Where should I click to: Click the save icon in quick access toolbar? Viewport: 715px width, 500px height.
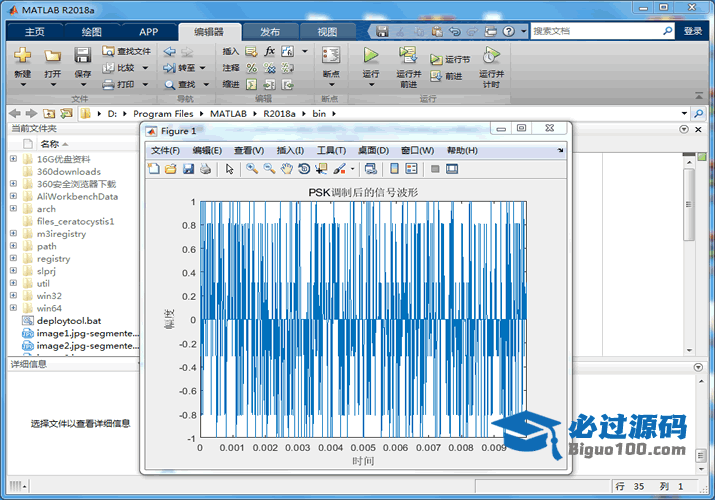click(382, 31)
